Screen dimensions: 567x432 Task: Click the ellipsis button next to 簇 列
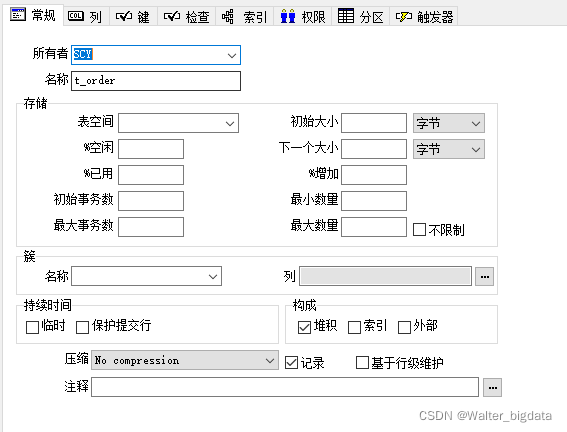click(485, 277)
